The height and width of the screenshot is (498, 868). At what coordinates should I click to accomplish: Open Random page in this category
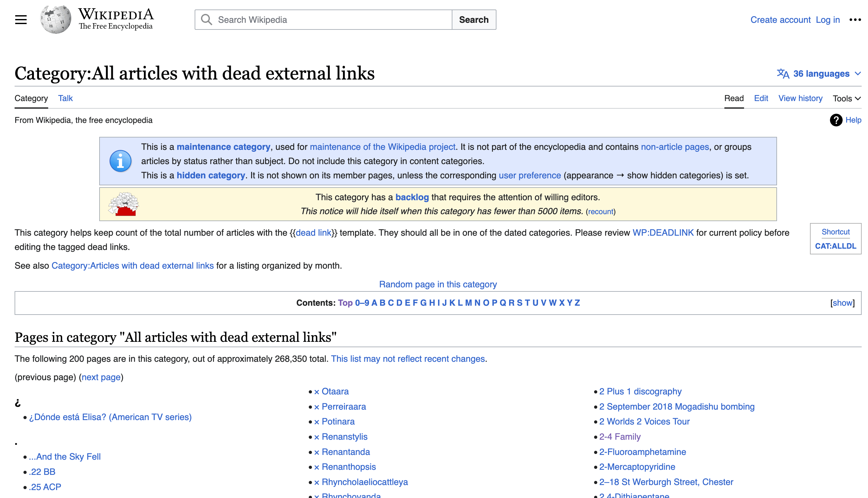437,284
